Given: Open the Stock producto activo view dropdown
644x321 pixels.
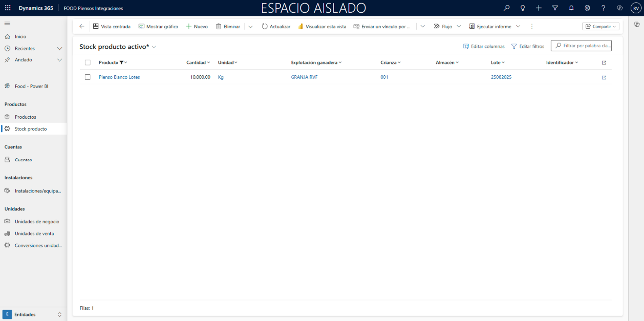Looking at the screenshot, I should pos(154,47).
